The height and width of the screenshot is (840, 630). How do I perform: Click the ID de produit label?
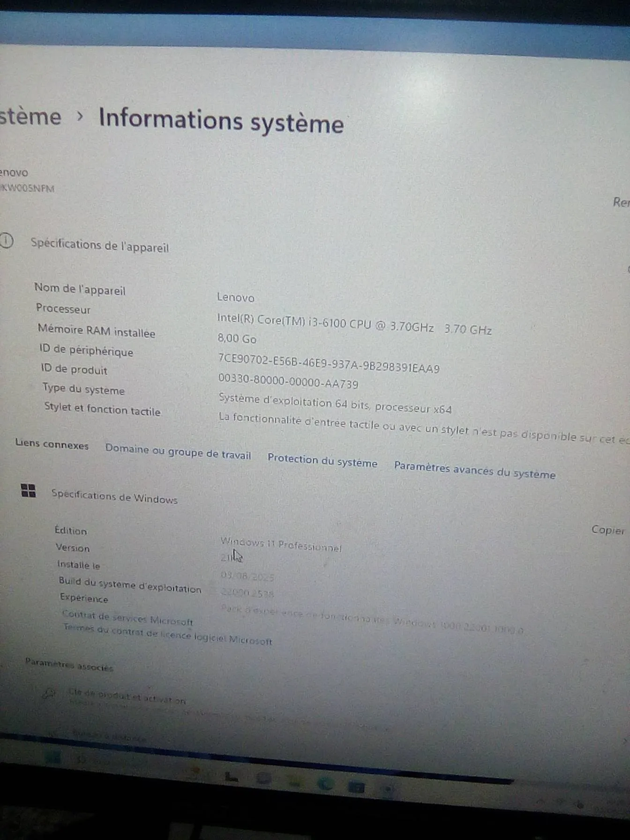pos(74,369)
